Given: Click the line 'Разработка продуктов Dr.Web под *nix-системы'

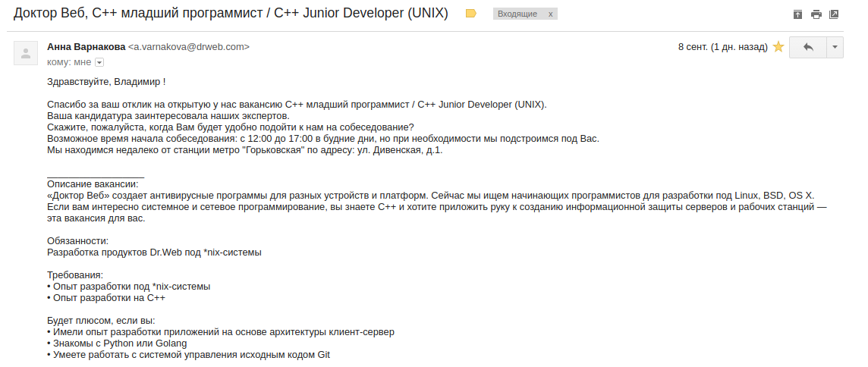Looking at the screenshot, I should click(x=155, y=253).
